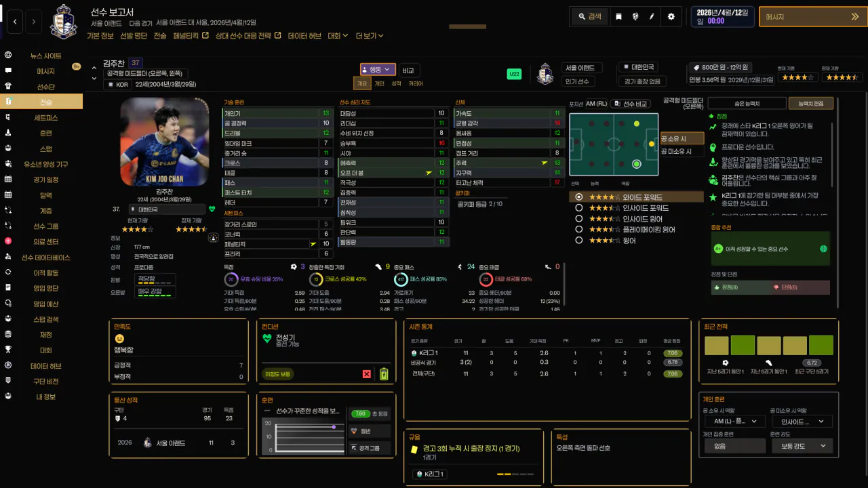Click the 비교 compare button
Image resolution: width=868 pixels, height=488 pixels.
tap(408, 70)
